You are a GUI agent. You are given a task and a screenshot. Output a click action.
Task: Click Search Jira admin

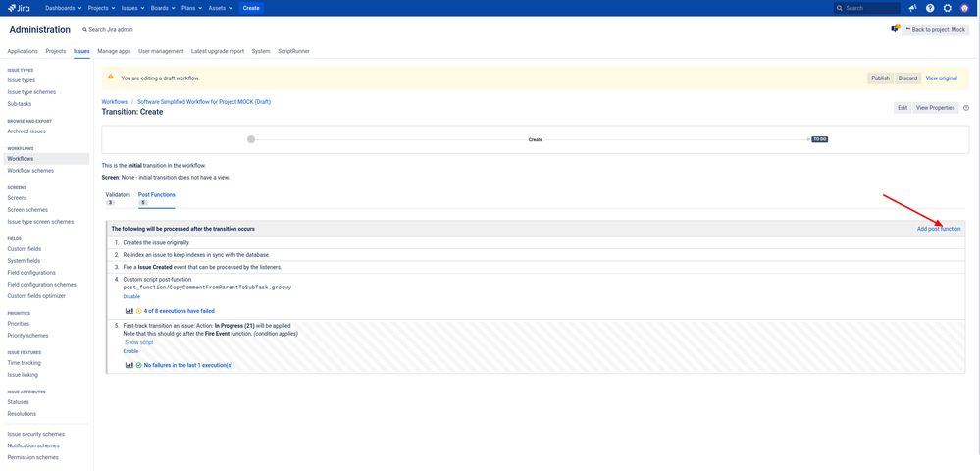pos(108,30)
